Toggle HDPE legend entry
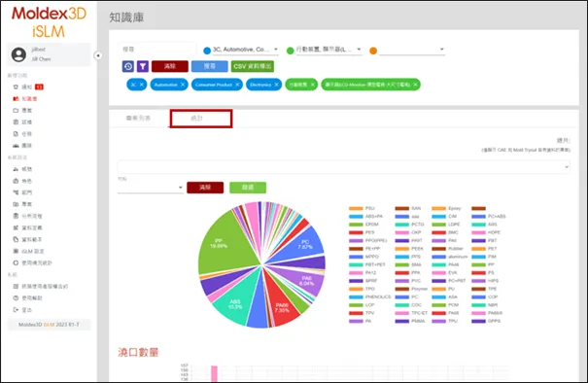The height and width of the screenshot is (383, 588). [486, 232]
